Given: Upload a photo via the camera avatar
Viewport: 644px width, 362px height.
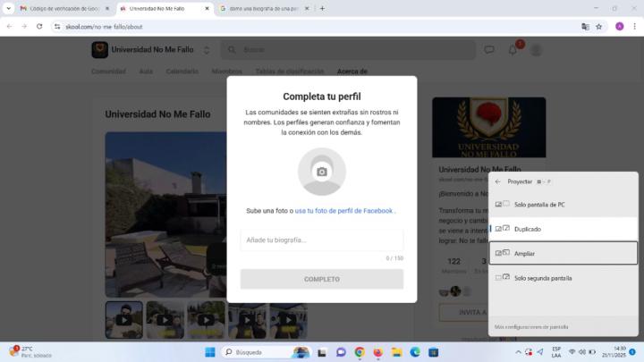Looking at the screenshot, I should click(x=322, y=172).
